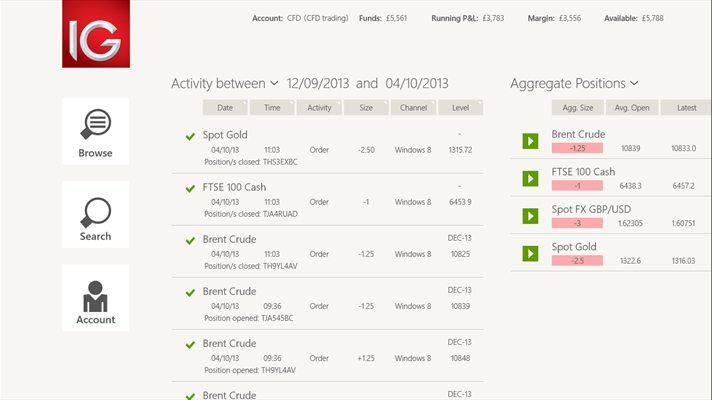Open the Browse markets tile
The width and height of the screenshot is (712, 400).
click(95, 131)
